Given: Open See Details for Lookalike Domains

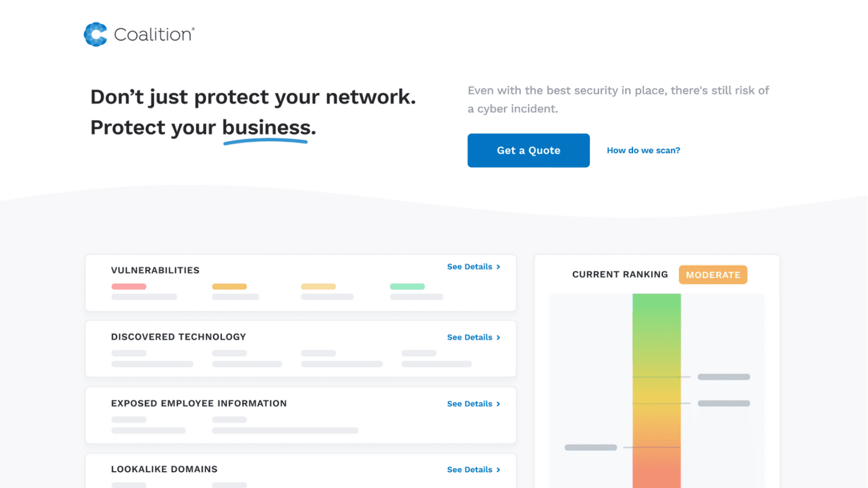Looking at the screenshot, I should point(470,470).
